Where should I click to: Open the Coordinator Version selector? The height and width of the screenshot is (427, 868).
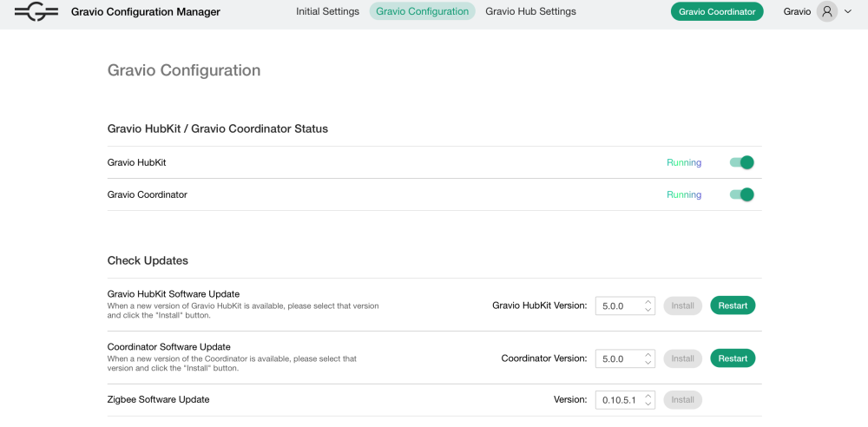[x=618, y=358]
